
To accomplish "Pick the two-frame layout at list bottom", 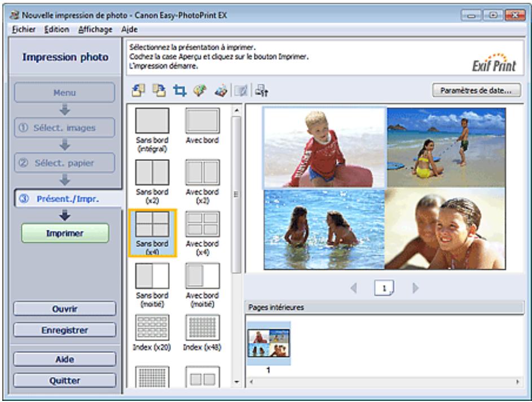I will (x=202, y=377).
